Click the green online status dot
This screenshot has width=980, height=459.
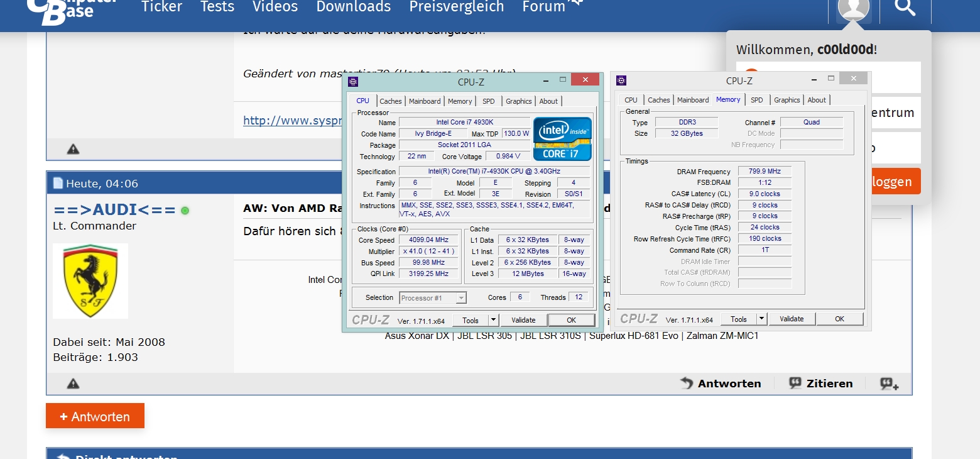tap(185, 211)
